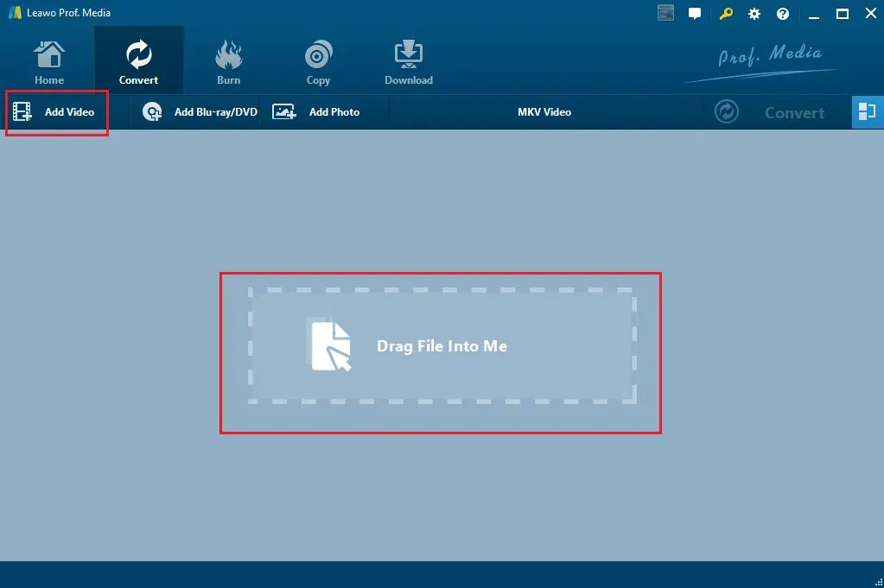884x588 pixels.
Task: Toggle the sidebar panel layout icon
Action: [x=867, y=112]
